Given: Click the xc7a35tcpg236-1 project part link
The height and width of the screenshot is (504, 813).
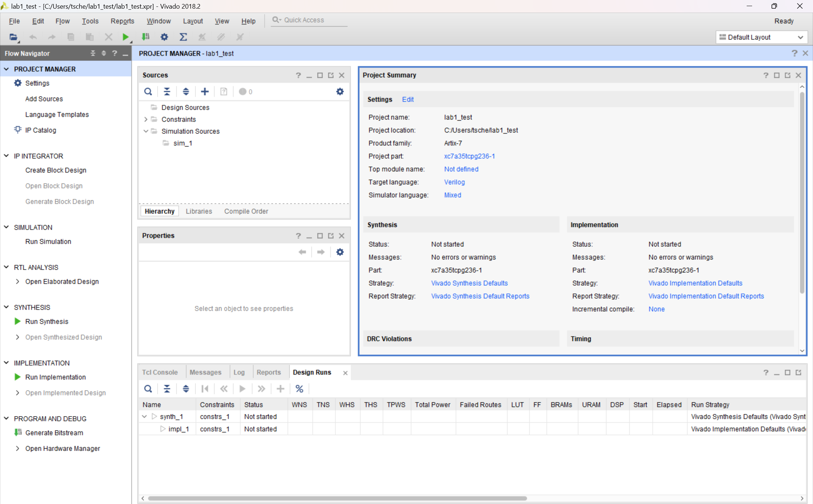Looking at the screenshot, I should point(469,156).
